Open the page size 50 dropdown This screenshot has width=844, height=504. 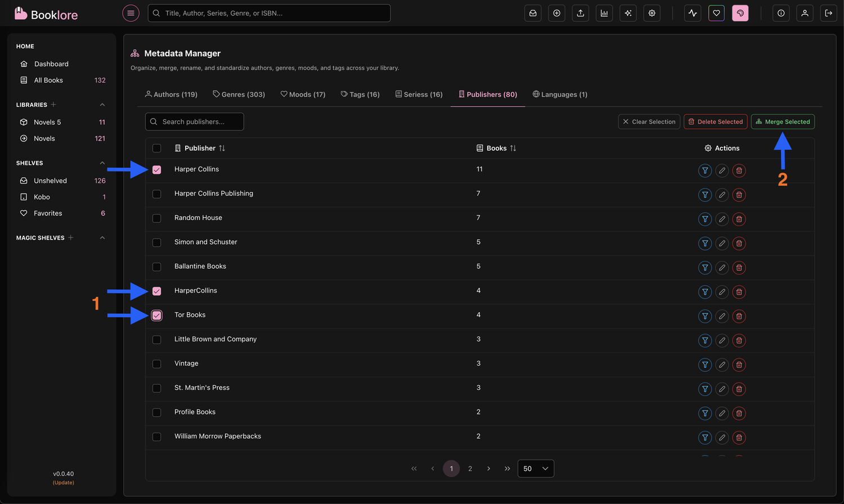pos(535,468)
